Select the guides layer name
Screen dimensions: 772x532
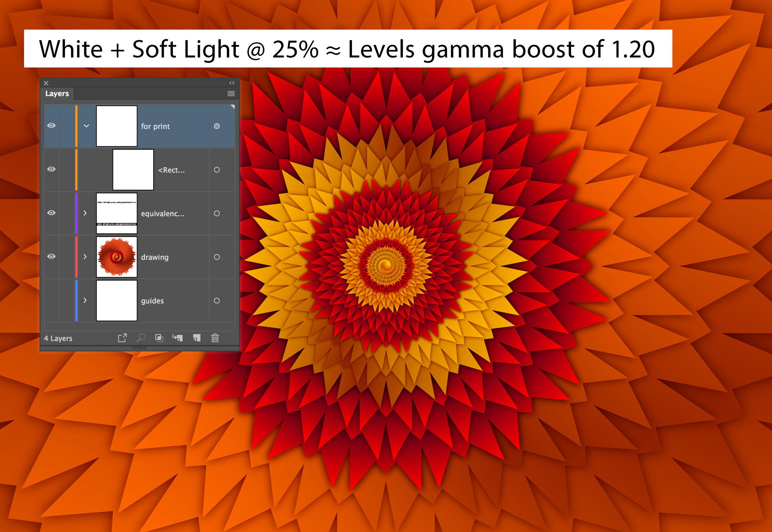pyautogui.click(x=152, y=301)
